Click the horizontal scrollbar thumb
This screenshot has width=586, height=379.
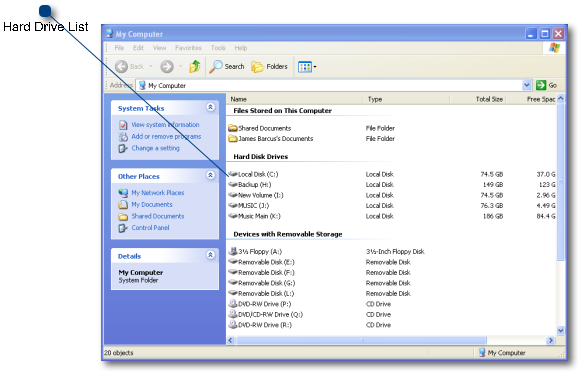361,340
